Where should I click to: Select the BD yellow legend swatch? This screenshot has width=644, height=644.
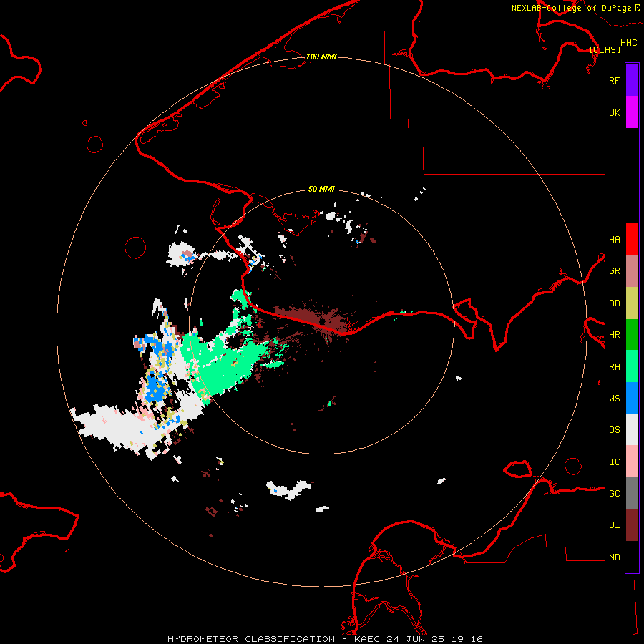[632, 303]
